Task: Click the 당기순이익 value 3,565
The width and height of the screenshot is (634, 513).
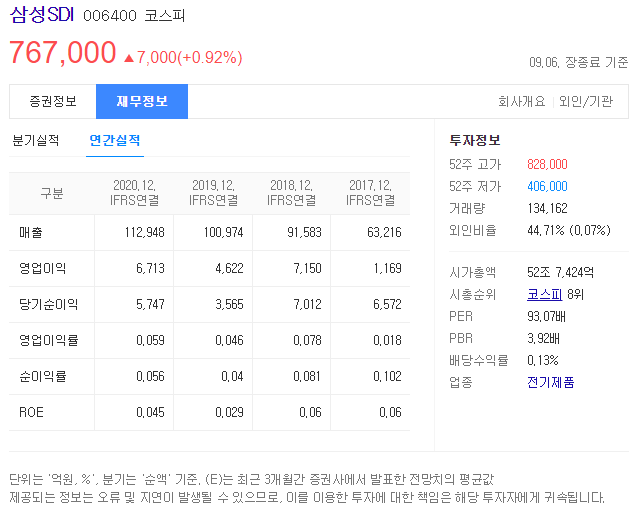Action: tap(229, 304)
